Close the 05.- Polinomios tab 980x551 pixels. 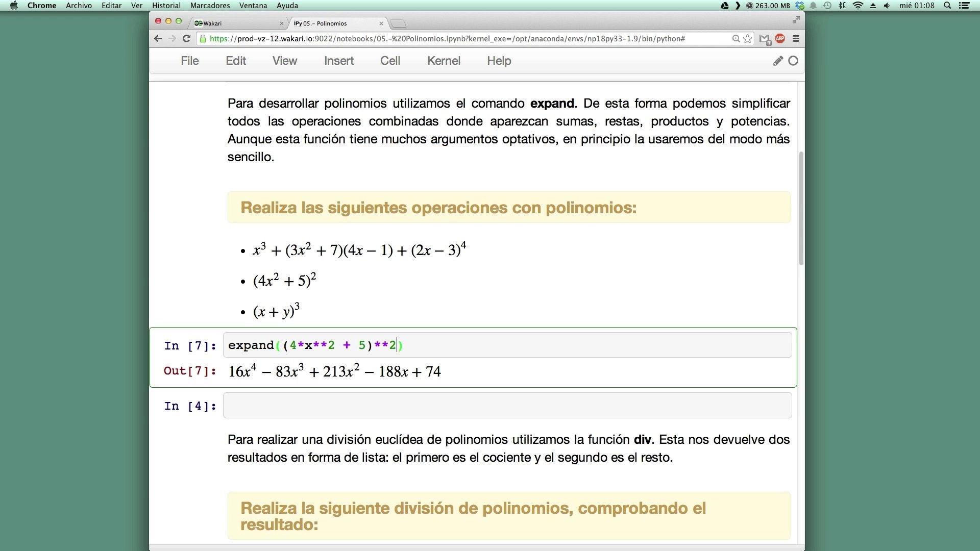pos(381,23)
